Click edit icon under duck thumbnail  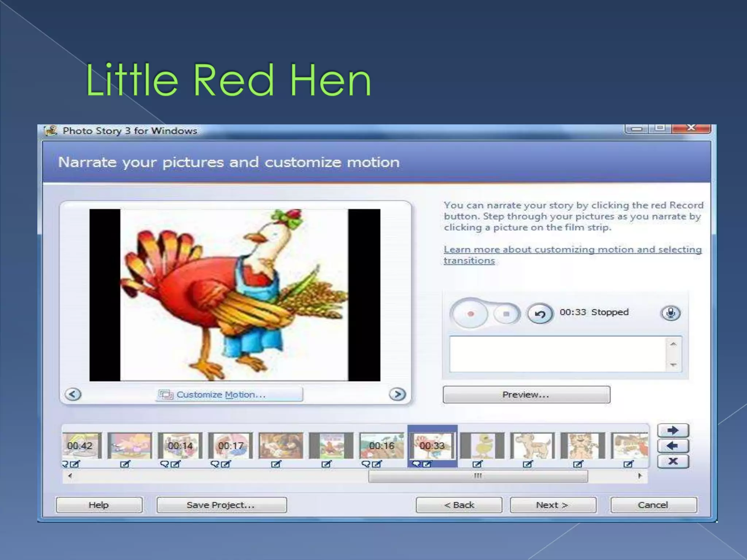477,464
